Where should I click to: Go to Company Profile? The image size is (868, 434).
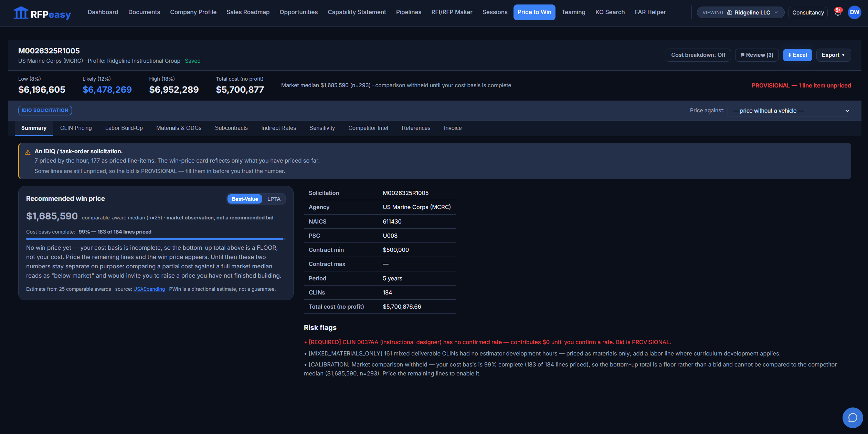(x=193, y=12)
